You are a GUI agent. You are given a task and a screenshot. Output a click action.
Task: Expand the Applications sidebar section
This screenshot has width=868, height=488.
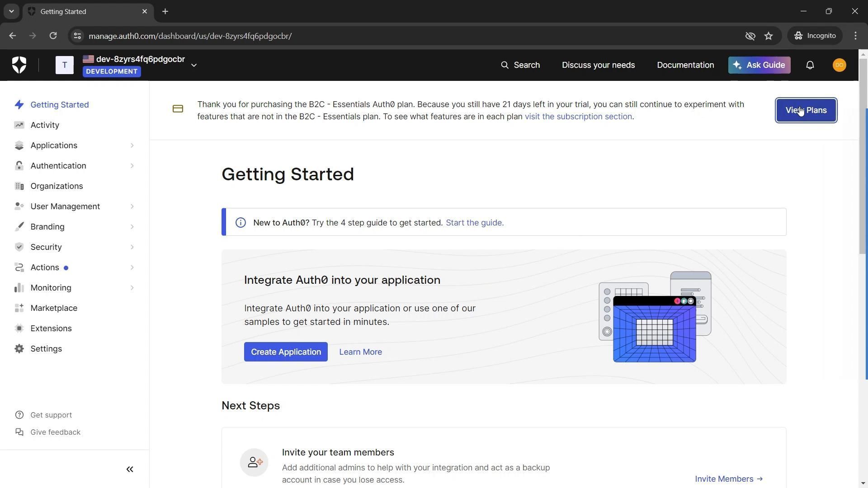click(x=132, y=145)
